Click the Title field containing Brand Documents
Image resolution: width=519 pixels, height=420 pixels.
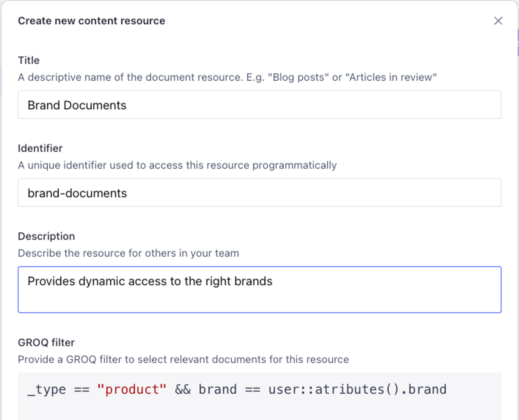coord(259,105)
